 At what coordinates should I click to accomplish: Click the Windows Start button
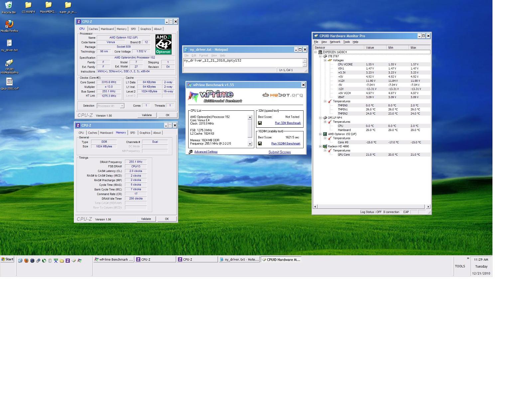(x=7, y=259)
